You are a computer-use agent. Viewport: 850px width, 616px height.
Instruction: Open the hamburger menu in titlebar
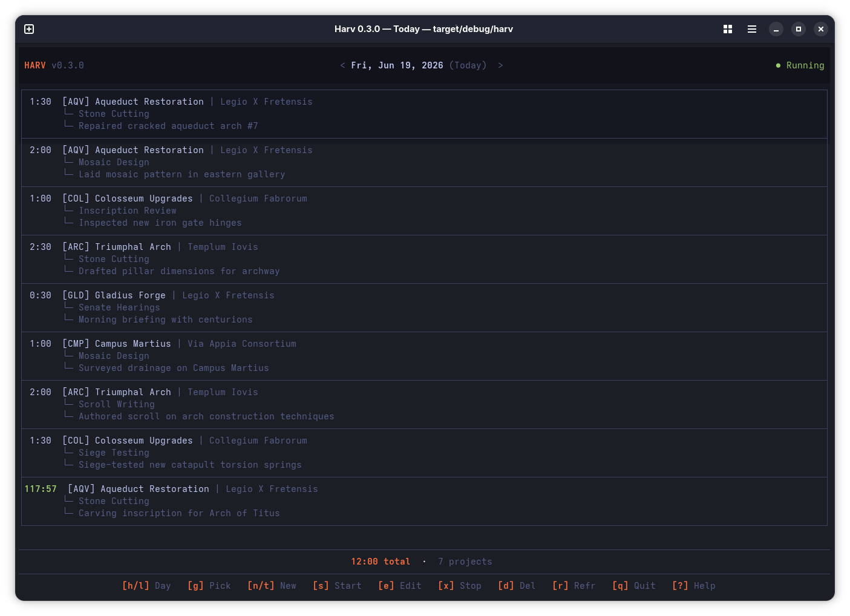pos(752,29)
